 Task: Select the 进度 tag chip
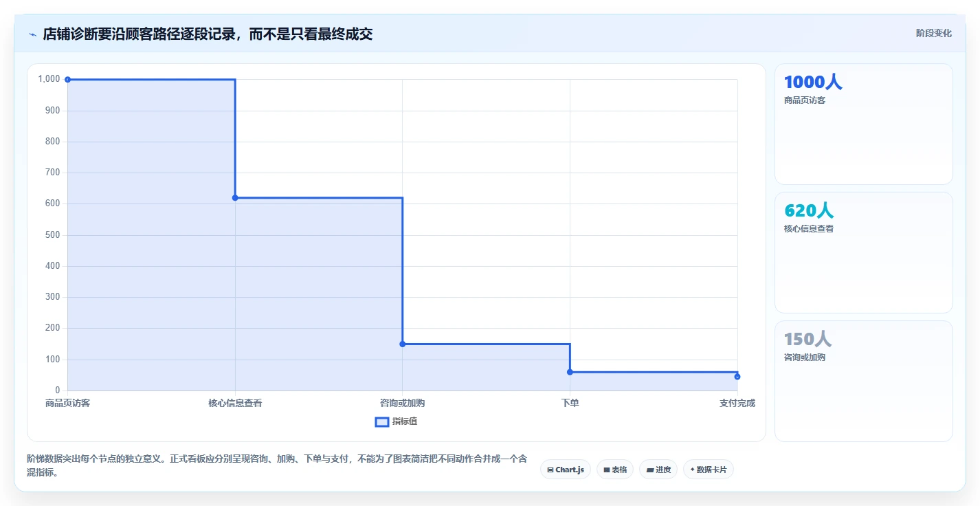(x=658, y=470)
